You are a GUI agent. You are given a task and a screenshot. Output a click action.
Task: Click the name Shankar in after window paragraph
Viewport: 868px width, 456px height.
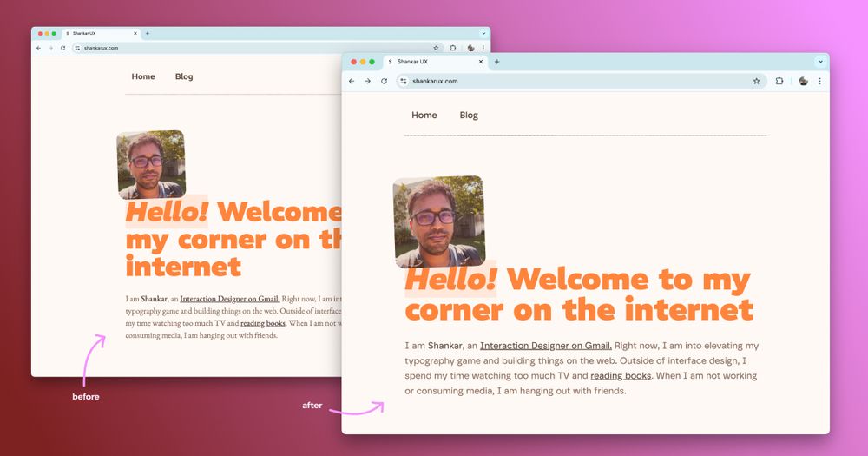point(445,346)
